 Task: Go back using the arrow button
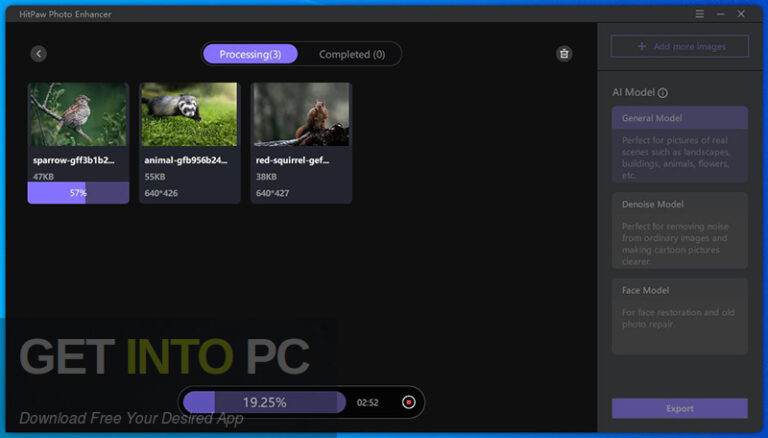click(x=39, y=53)
